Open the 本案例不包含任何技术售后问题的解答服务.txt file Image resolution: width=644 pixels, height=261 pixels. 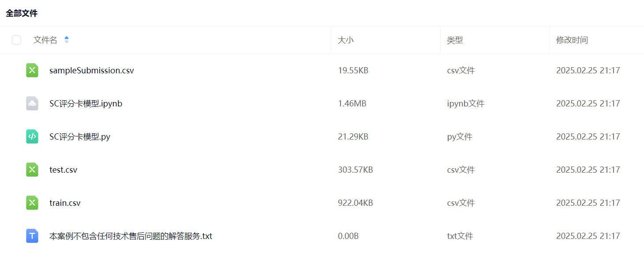pos(131,236)
